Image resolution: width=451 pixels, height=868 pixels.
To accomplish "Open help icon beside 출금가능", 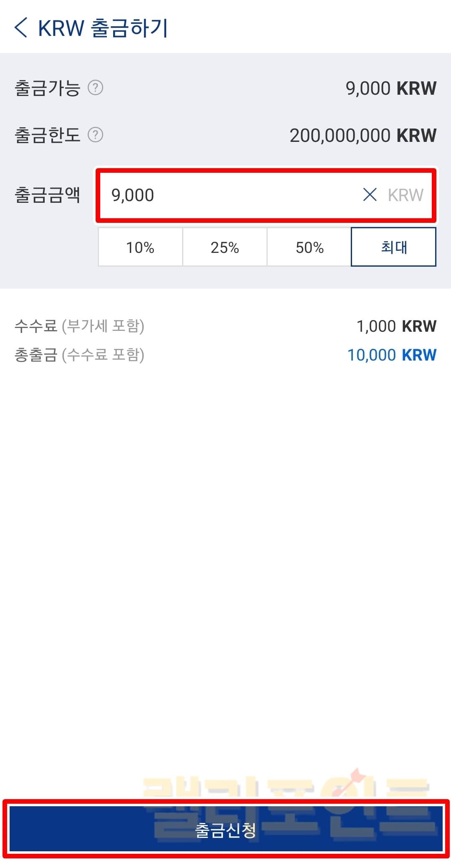I will pos(95,88).
